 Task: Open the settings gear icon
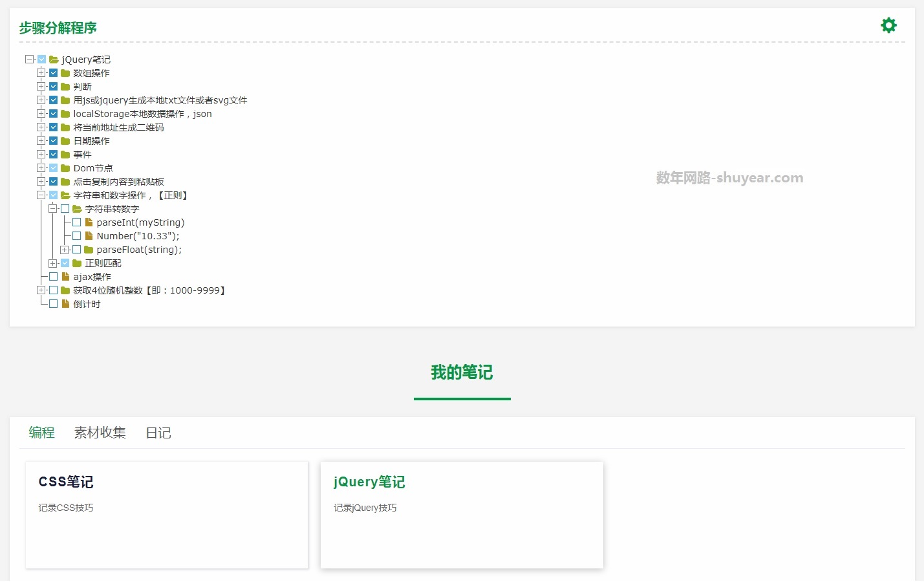(888, 25)
